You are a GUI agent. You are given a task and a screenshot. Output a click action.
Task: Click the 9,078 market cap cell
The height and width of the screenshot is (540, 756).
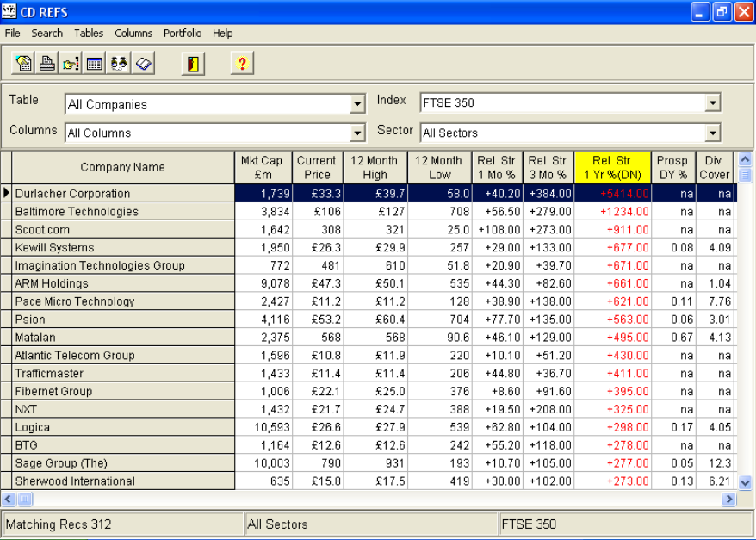coord(263,283)
